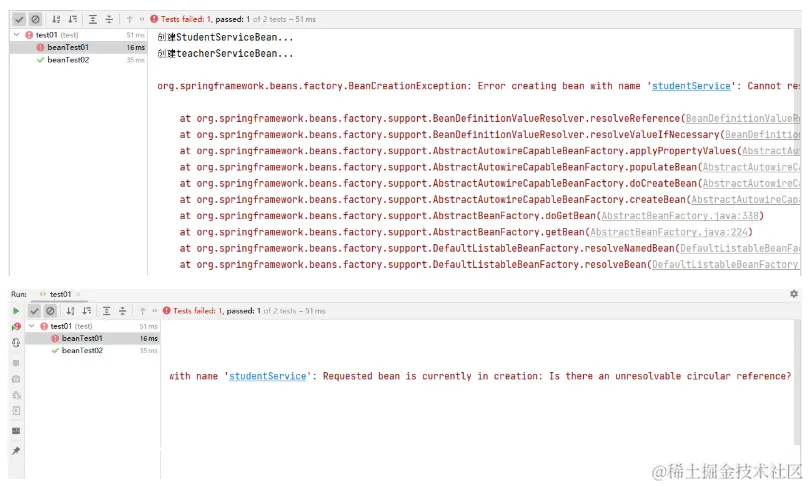Collapse test01 node in the lower test tree
This screenshot has width=809, height=487.
point(31,326)
